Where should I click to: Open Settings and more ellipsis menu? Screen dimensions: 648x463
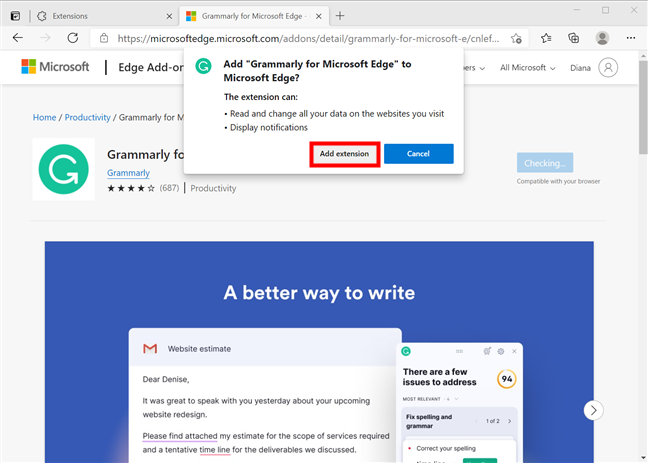631,38
